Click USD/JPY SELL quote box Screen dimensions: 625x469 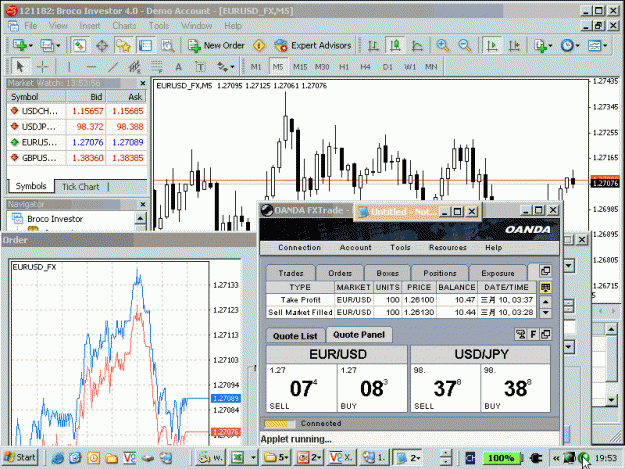click(x=446, y=388)
